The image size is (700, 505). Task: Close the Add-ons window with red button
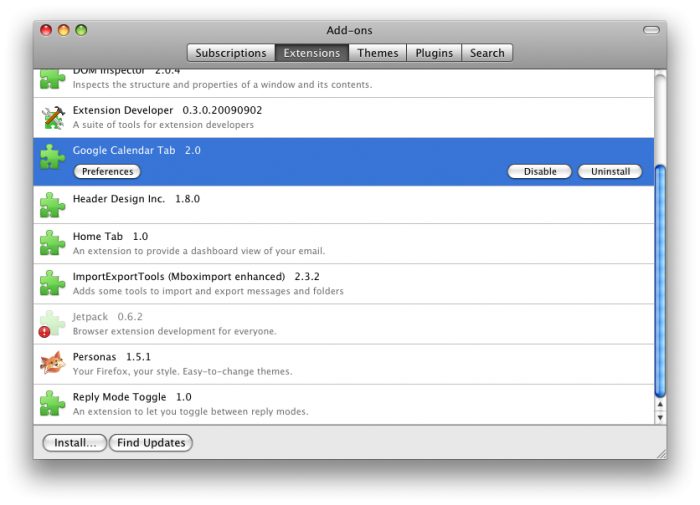point(46,30)
